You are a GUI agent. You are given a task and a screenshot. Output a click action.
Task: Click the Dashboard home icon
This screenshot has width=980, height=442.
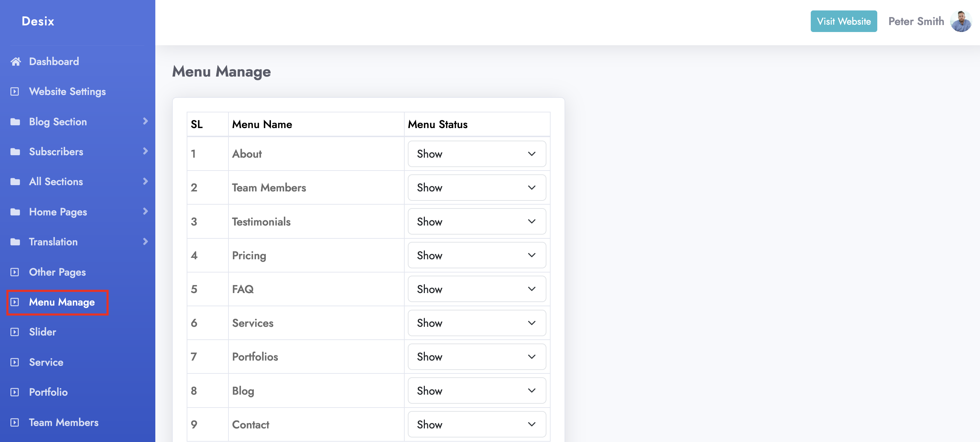click(16, 62)
